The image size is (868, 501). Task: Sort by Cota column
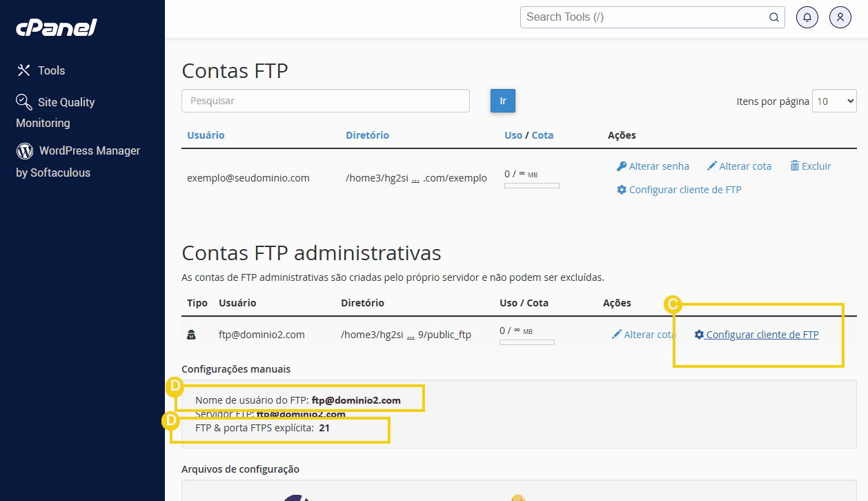pos(542,135)
